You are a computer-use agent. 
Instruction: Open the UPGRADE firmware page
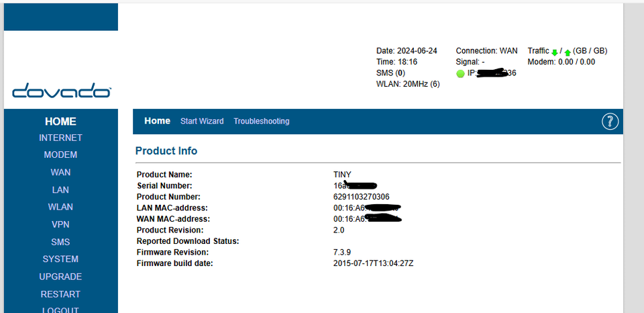click(x=60, y=276)
